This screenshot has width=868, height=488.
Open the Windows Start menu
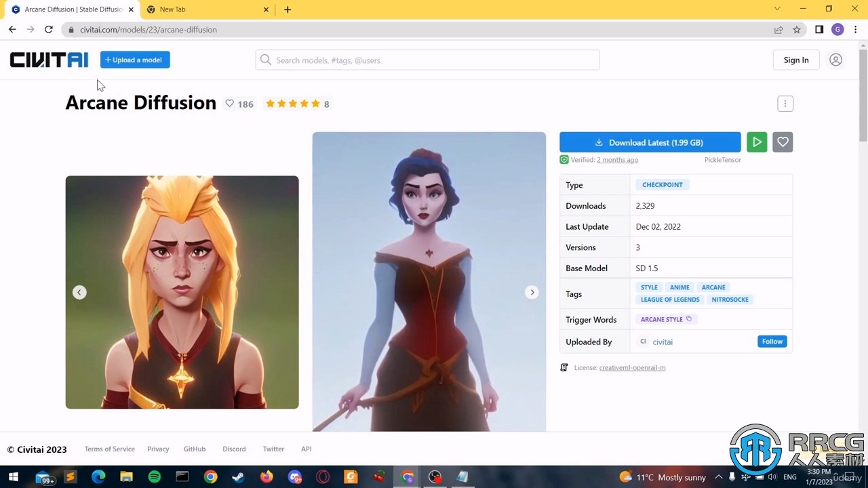point(13,477)
